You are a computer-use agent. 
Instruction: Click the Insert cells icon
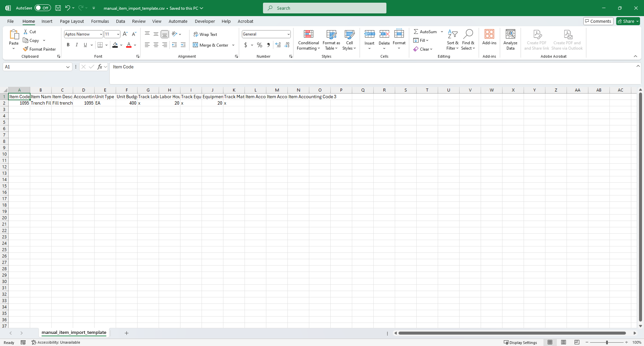click(x=370, y=34)
